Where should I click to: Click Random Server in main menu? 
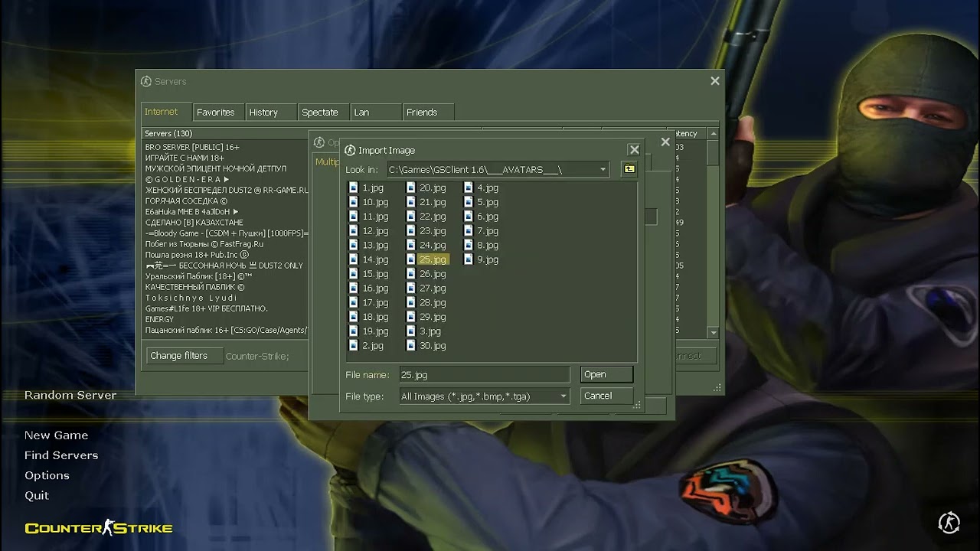pos(70,395)
